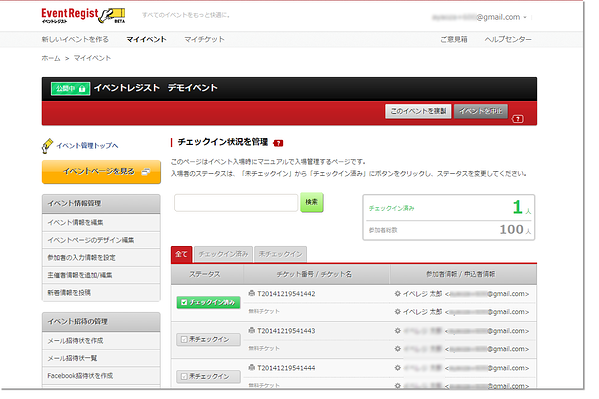
Task: Select マイイベント in the navigation bar
Action: (x=146, y=39)
